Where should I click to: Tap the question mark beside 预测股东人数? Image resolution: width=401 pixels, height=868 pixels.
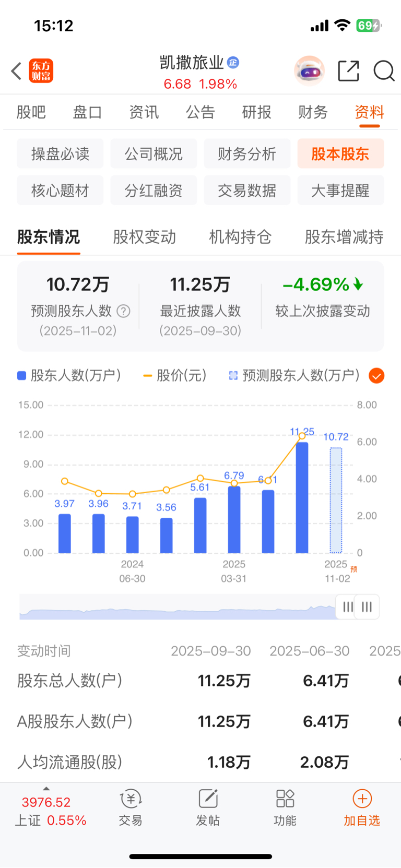[x=123, y=311]
